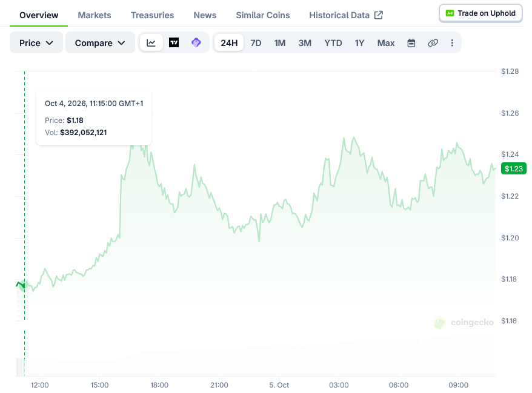Screen dimensions: 532x393
Task: View the Similar Coins tab
Action: coord(263,15)
